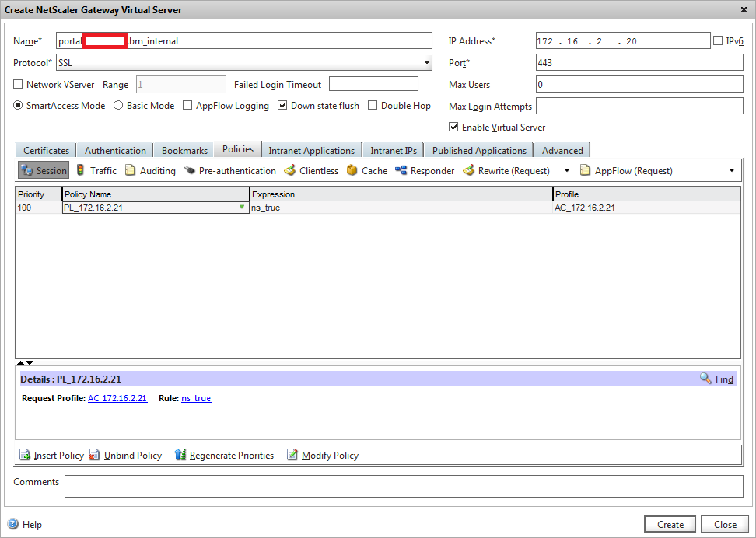Uncheck Down state flush

(x=282, y=105)
